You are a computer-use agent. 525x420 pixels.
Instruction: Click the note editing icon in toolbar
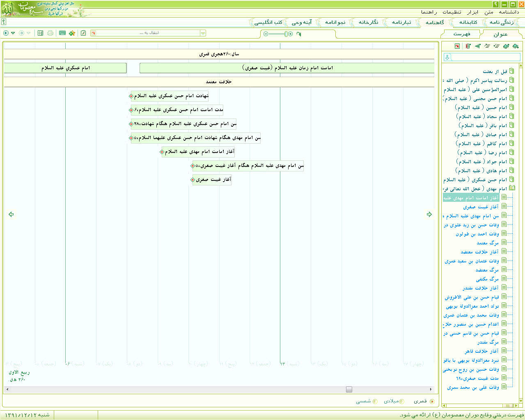point(83,33)
